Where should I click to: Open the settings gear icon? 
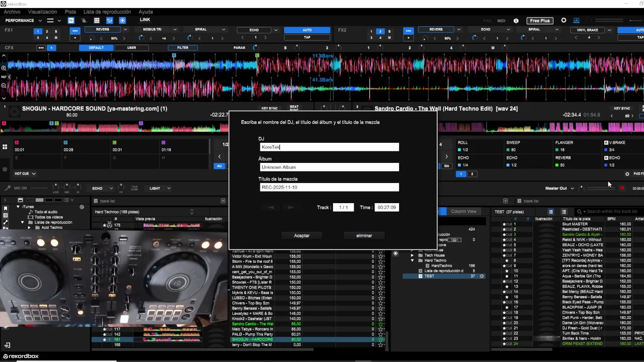563,21
